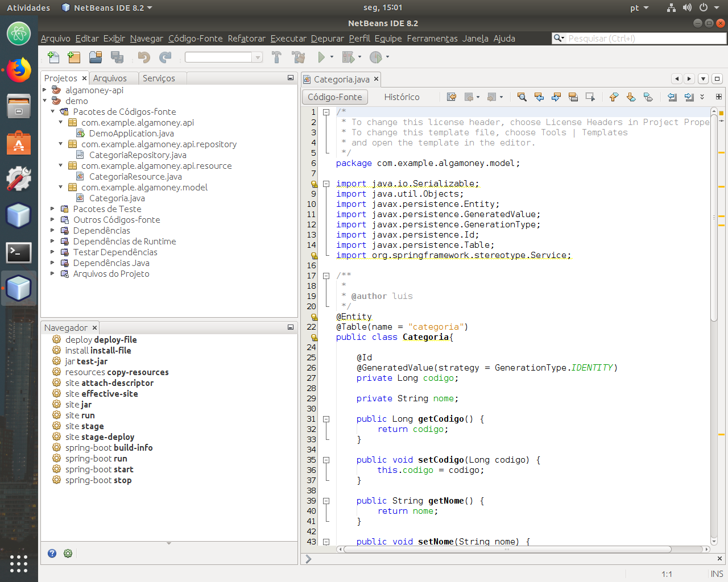Click the Undo arrow in toolbar
The width and height of the screenshot is (728, 582).
point(144,57)
